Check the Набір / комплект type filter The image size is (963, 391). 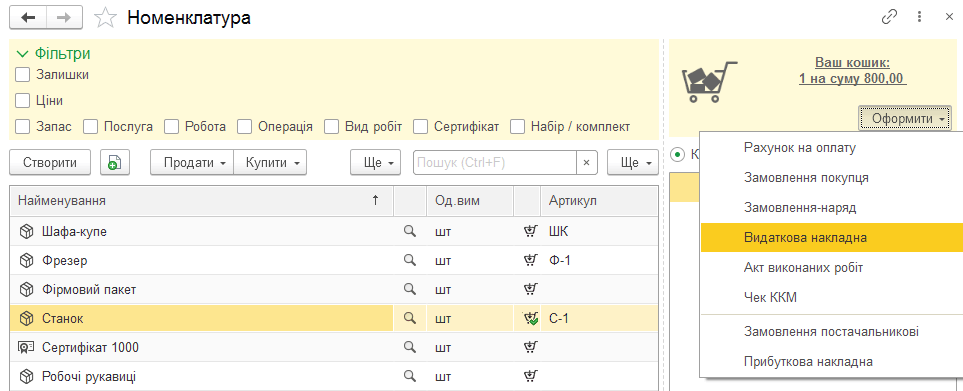(519, 127)
